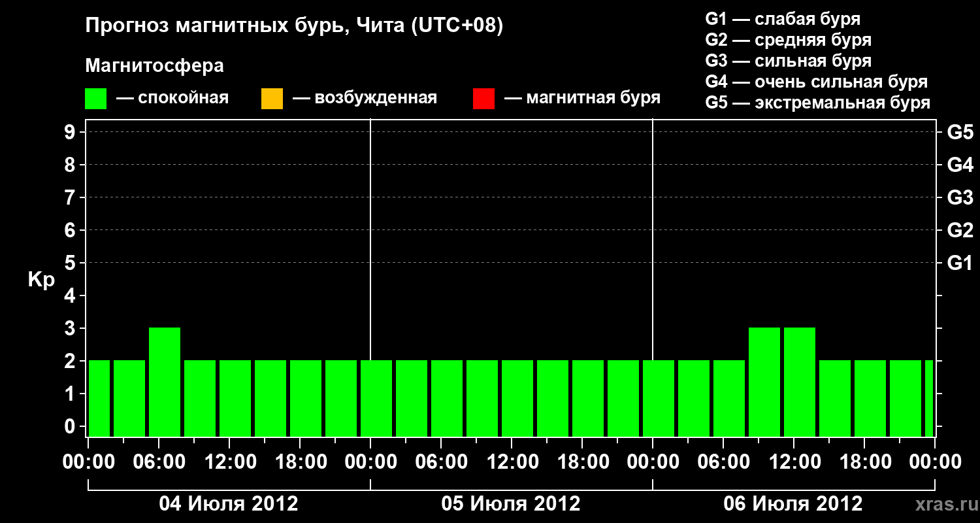Click the first Kp 3 bar on 06 Июля 2012
The width and height of the screenshot is (980, 523).
(764, 382)
